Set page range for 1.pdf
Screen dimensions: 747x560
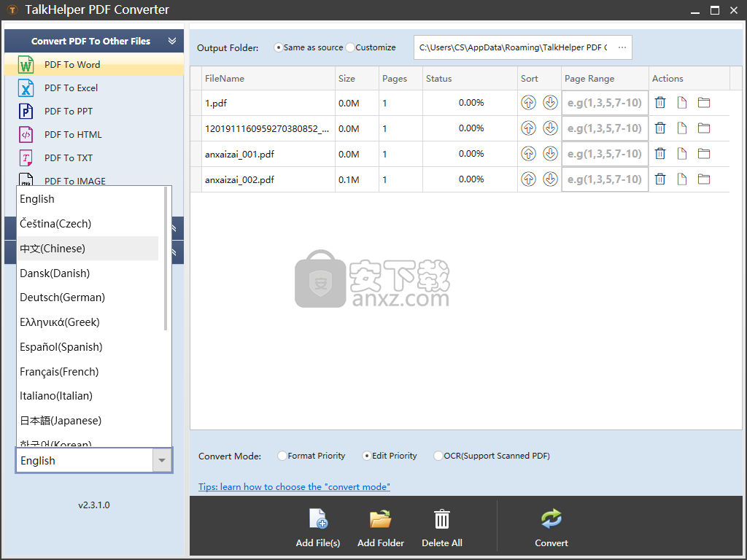click(605, 103)
